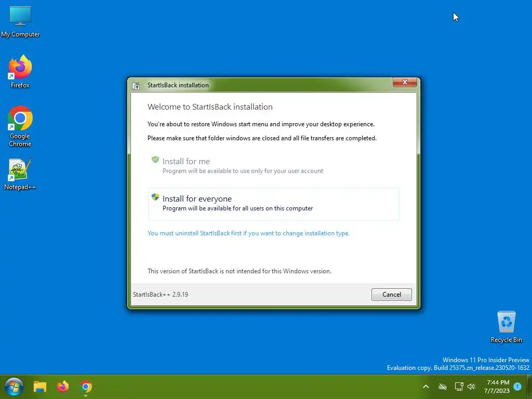532x399 pixels.
Task: Choose the Install for everyone option
Action: coord(273,204)
